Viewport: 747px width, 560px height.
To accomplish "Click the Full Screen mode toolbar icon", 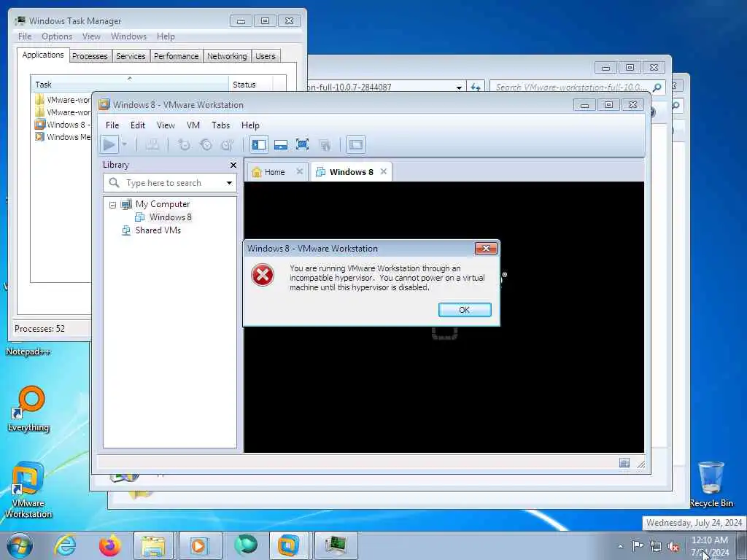I will click(x=303, y=144).
